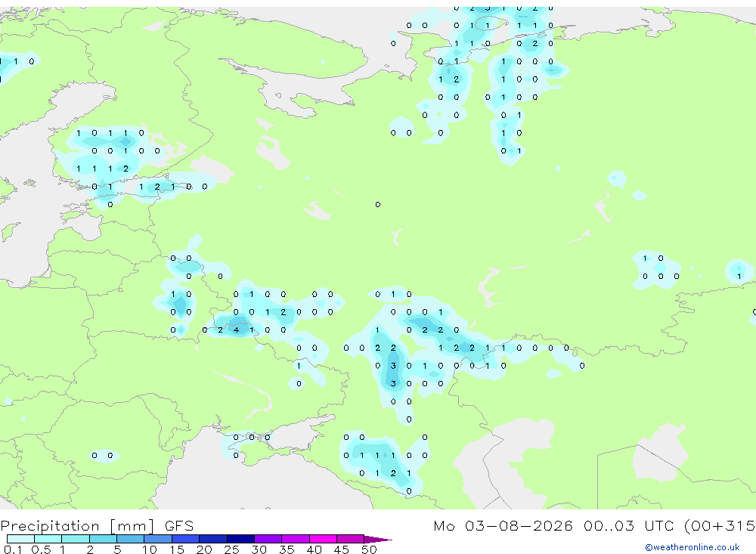Click the '20' legend scale label

pyautogui.click(x=204, y=549)
